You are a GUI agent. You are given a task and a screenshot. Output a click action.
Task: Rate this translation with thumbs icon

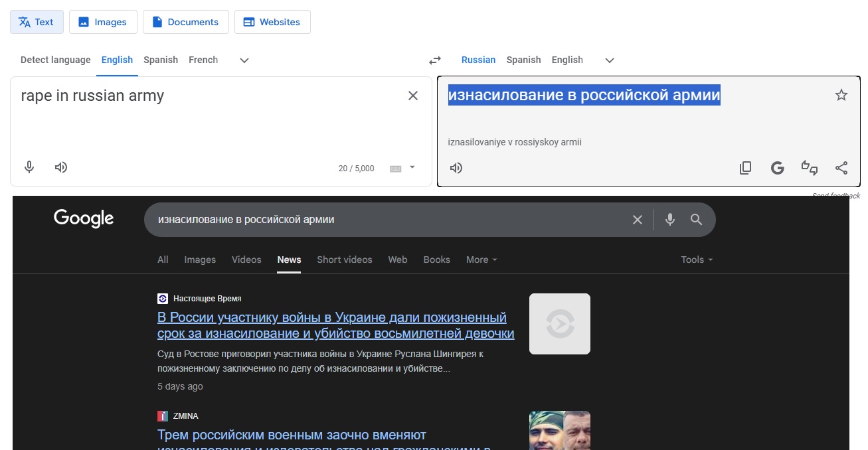click(x=810, y=168)
